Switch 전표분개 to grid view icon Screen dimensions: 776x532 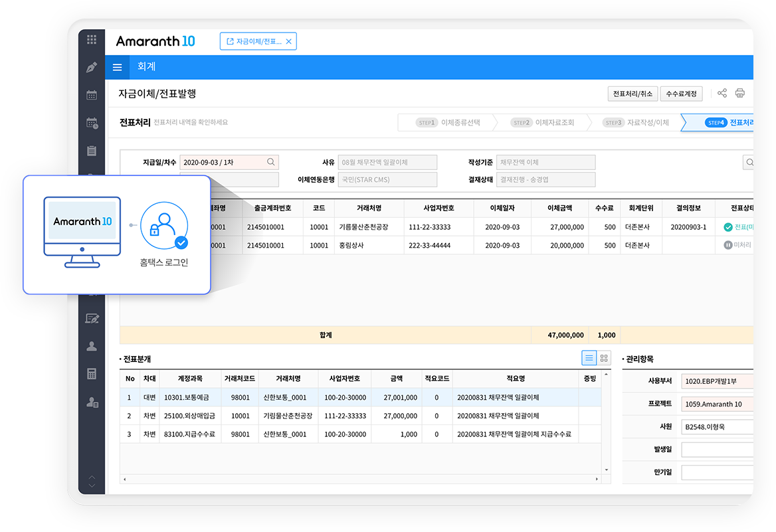(604, 358)
